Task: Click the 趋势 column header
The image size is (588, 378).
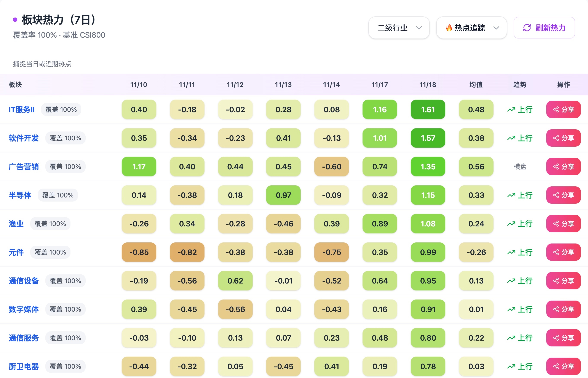Action: point(519,85)
